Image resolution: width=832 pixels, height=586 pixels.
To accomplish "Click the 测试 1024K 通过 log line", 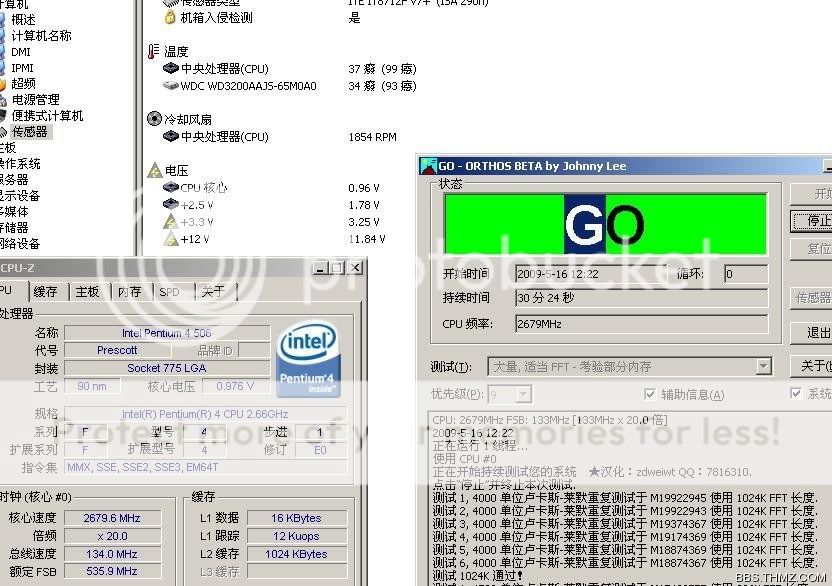I will pos(478,575).
